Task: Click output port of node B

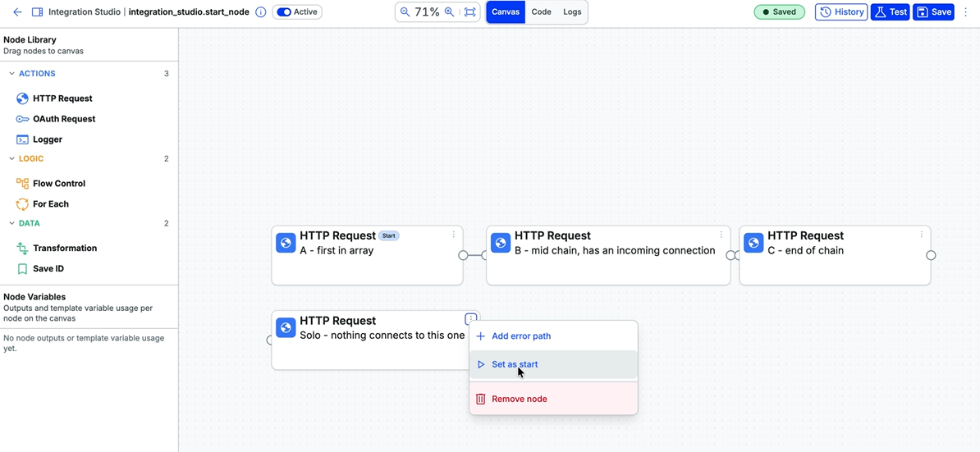Action: click(730, 255)
